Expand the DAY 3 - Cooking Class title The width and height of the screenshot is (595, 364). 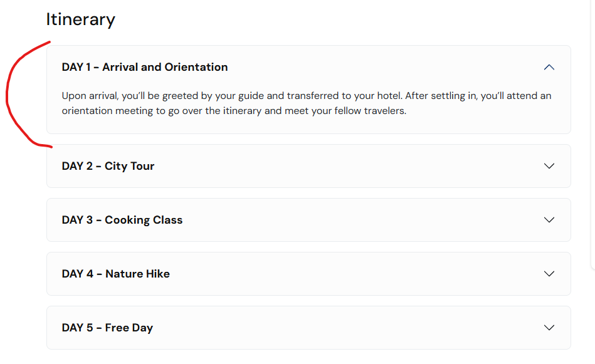pyautogui.click(x=122, y=220)
